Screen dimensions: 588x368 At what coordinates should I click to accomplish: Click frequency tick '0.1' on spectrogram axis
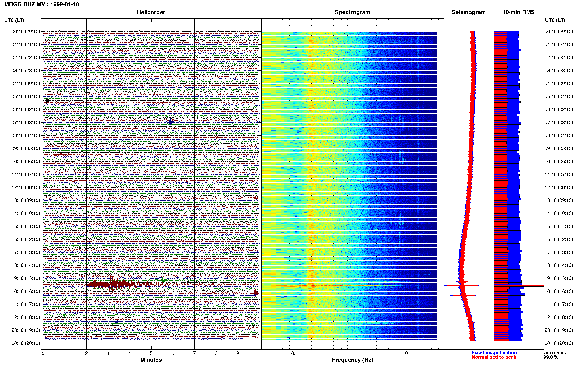point(295,353)
